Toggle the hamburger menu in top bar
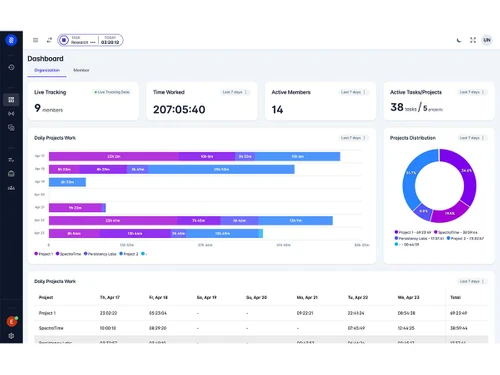 35,40
